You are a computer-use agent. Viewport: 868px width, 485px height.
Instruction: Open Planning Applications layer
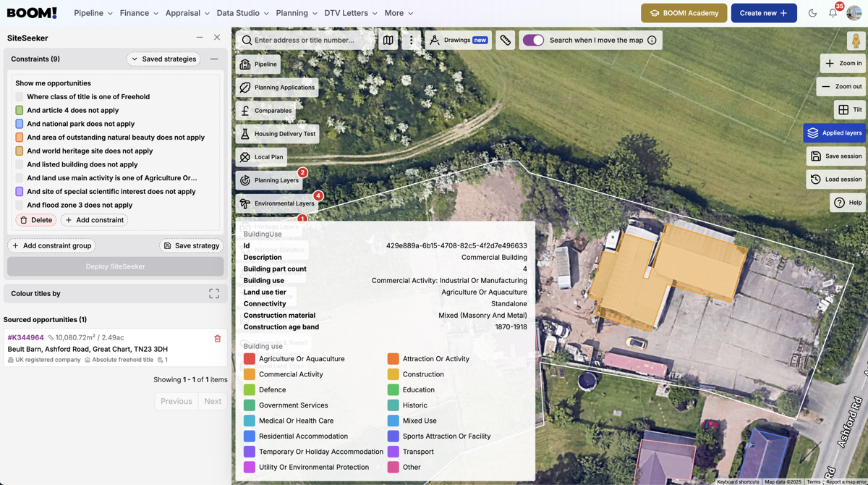point(278,88)
